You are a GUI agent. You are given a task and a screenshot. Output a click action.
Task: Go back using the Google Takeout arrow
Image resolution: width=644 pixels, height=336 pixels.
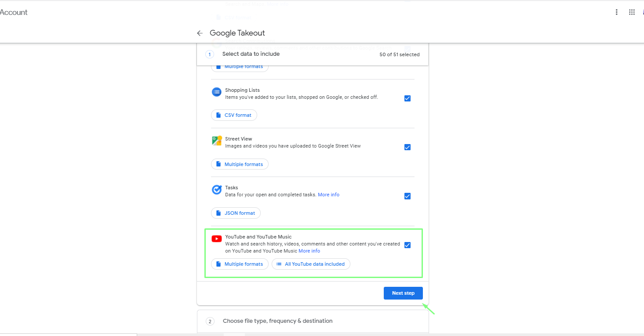[x=200, y=33]
